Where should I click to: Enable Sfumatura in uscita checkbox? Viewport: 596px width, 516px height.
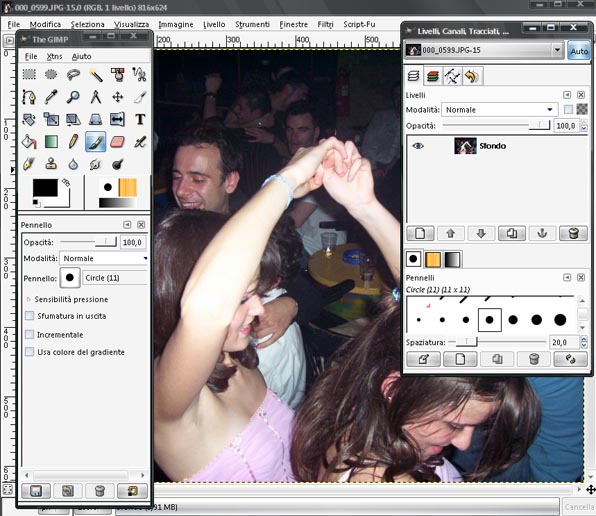(x=29, y=316)
